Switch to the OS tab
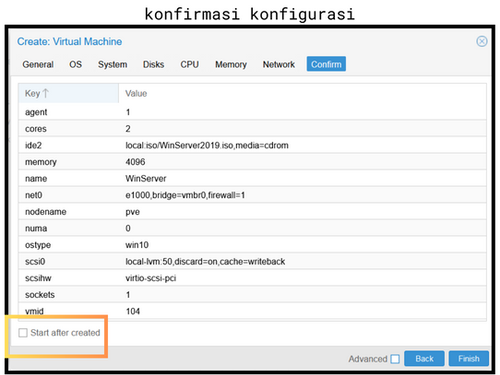500x375 pixels. click(75, 64)
